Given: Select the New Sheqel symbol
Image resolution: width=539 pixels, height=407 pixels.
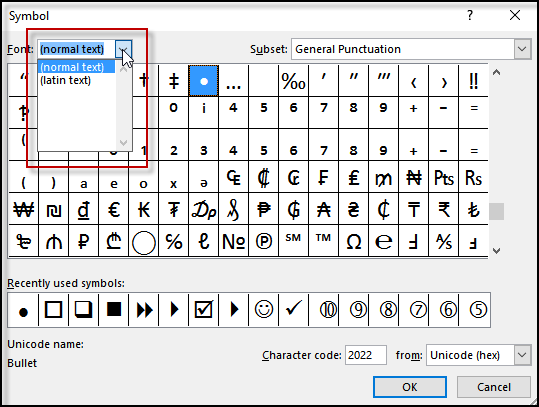Looking at the screenshot, I should pos(54,209).
